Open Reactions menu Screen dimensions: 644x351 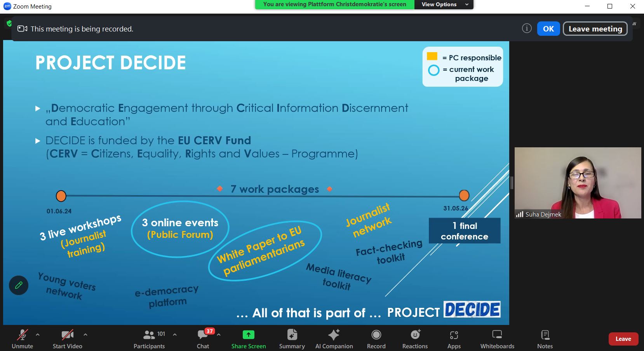click(415, 339)
